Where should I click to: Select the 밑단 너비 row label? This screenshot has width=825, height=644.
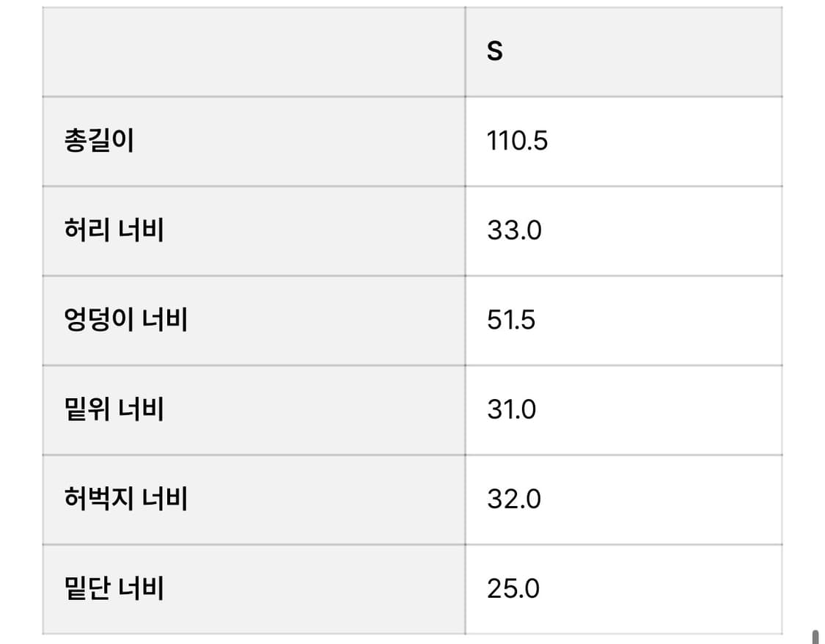point(114,588)
